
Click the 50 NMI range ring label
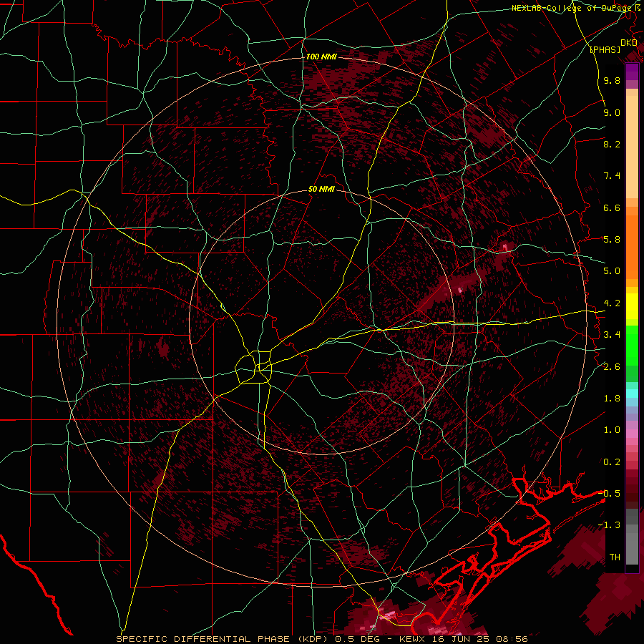321,189
